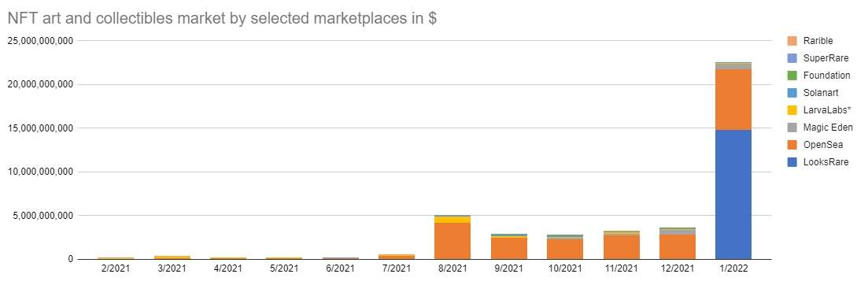Select the Solanart legend swatch
This screenshot has height=285, width=868.
792,92
